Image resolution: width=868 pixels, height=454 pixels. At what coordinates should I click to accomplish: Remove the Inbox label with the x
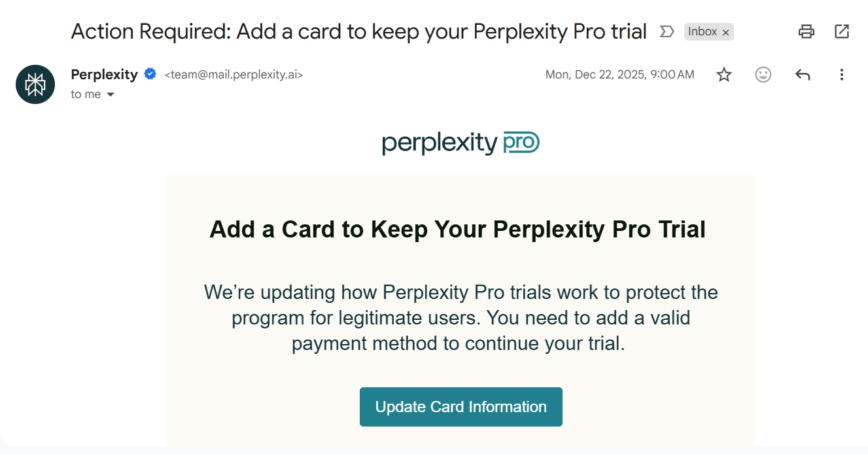725,32
